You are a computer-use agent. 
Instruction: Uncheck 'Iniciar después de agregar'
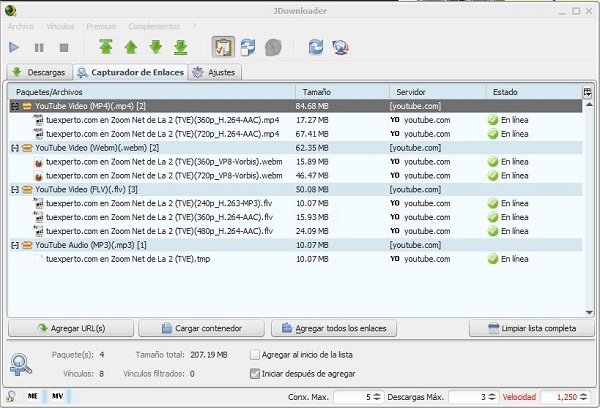click(255, 374)
